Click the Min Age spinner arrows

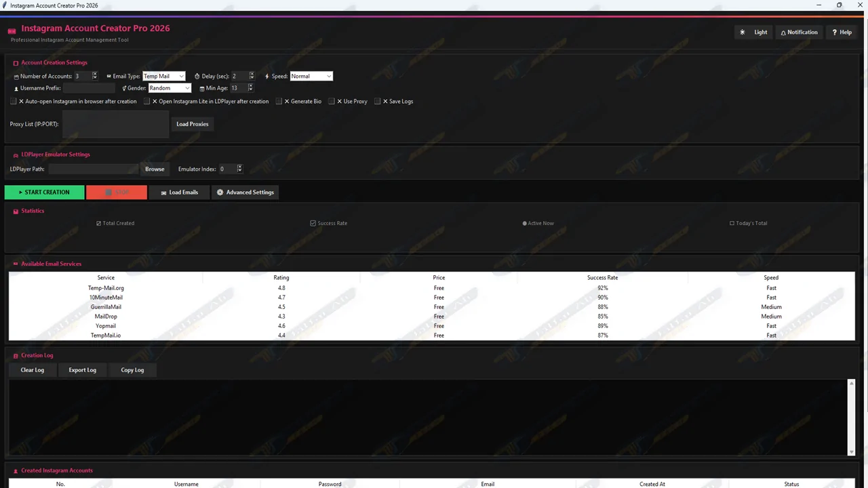click(x=250, y=88)
